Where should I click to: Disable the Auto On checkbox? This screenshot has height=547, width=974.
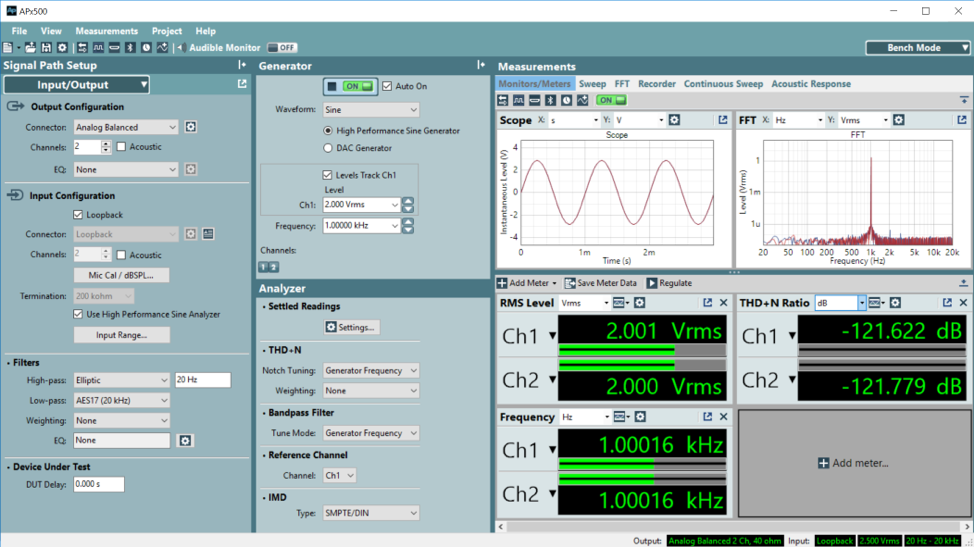point(388,87)
